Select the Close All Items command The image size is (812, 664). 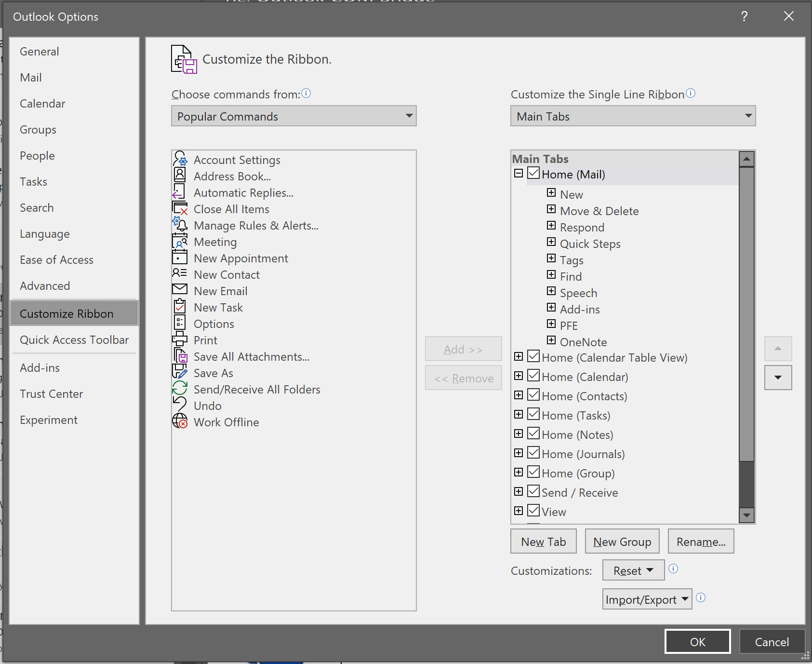pos(231,209)
